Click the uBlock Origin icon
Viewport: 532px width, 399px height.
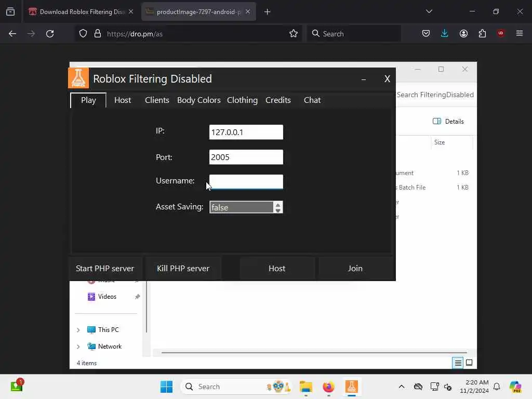[x=501, y=33]
